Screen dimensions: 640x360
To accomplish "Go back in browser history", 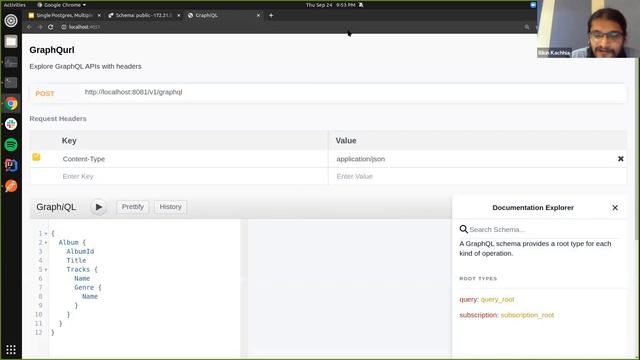I will click(x=29, y=27).
